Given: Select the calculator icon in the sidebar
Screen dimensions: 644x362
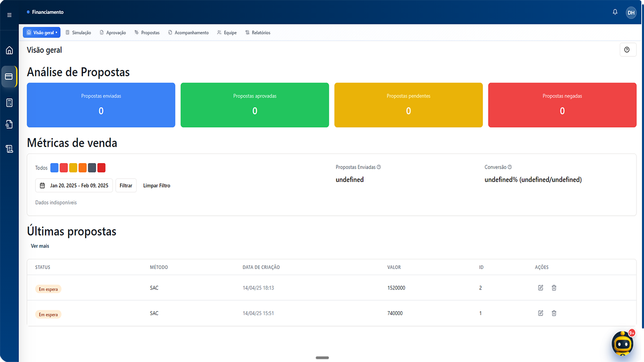Looking at the screenshot, I should coord(9,102).
